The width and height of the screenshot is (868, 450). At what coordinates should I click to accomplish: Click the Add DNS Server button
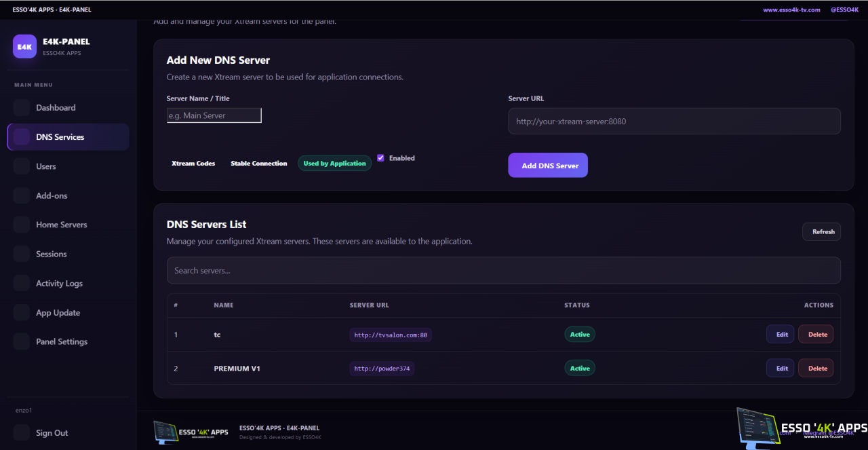click(x=548, y=166)
